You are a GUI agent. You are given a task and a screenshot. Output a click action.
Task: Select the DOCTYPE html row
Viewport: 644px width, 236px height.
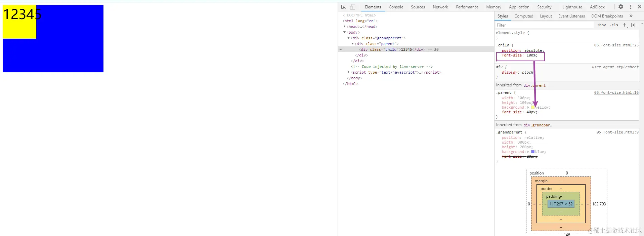359,15
